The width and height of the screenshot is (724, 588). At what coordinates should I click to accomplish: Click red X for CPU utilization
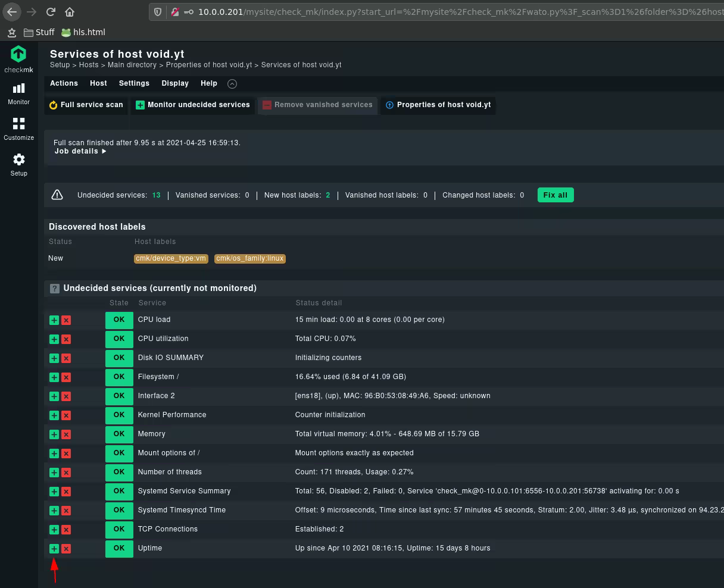66,339
